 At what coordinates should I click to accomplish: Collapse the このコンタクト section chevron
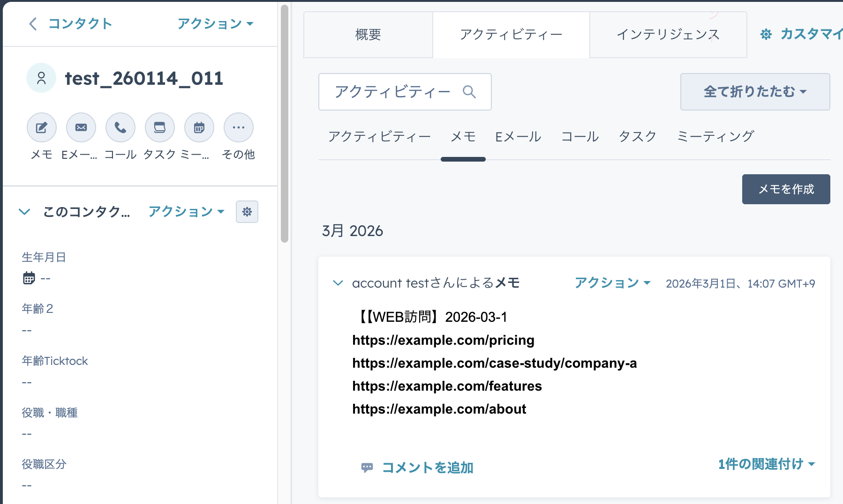pos(24,212)
